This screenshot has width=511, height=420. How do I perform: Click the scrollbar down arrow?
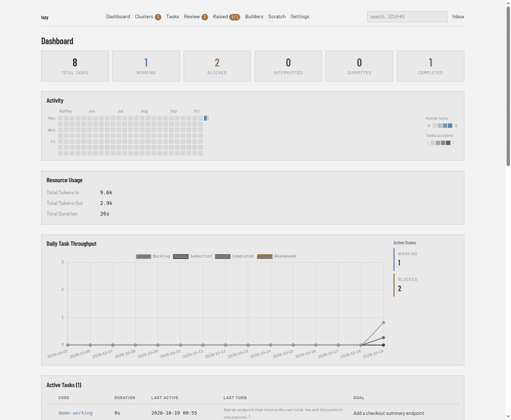click(x=508, y=417)
